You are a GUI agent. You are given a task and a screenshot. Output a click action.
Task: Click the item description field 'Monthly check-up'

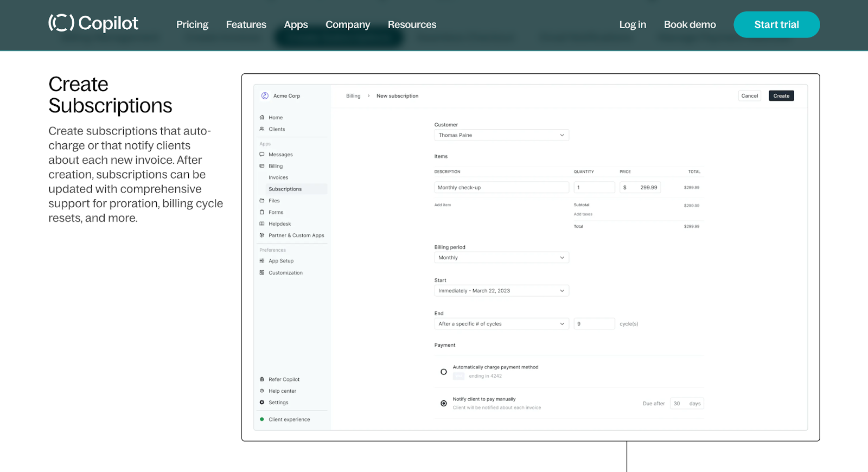(501, 187)
